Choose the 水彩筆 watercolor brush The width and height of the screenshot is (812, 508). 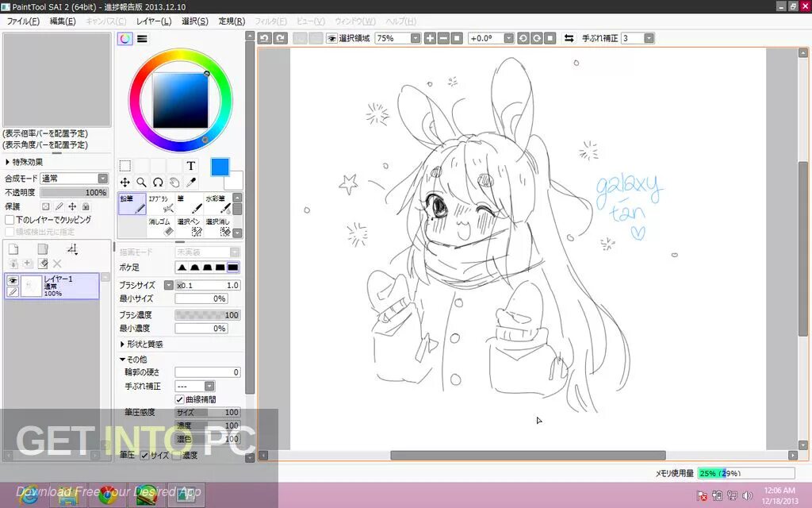pyautogui.click(x=218, y=204)
